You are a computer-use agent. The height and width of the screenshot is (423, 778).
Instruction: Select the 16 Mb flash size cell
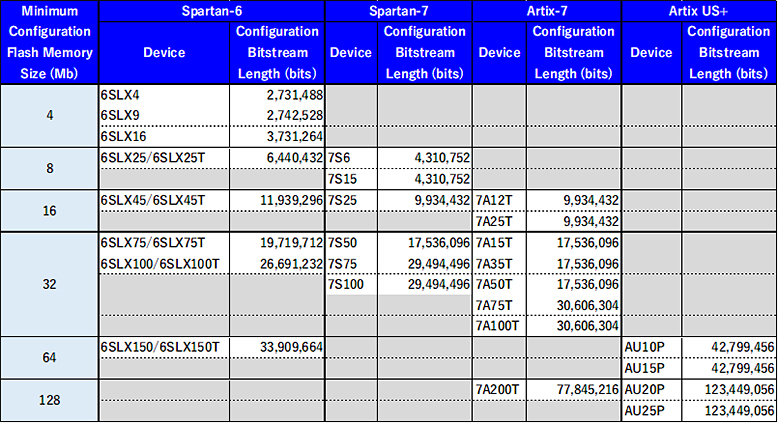(50, 211)
